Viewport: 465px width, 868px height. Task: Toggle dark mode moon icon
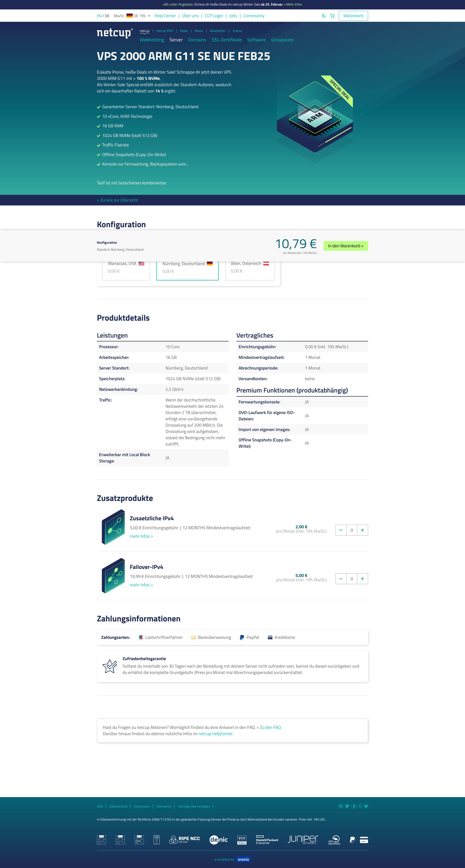click(x=324, y=16)
